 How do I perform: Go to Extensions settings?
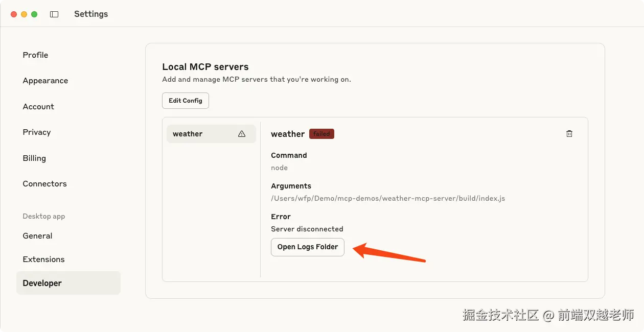click(43, 259)
